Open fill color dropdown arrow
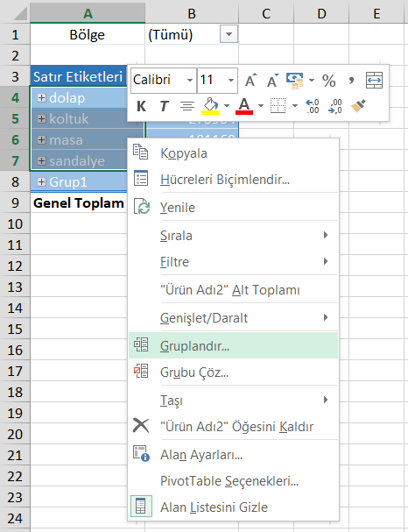408x532 pixels. pos(227,106)
